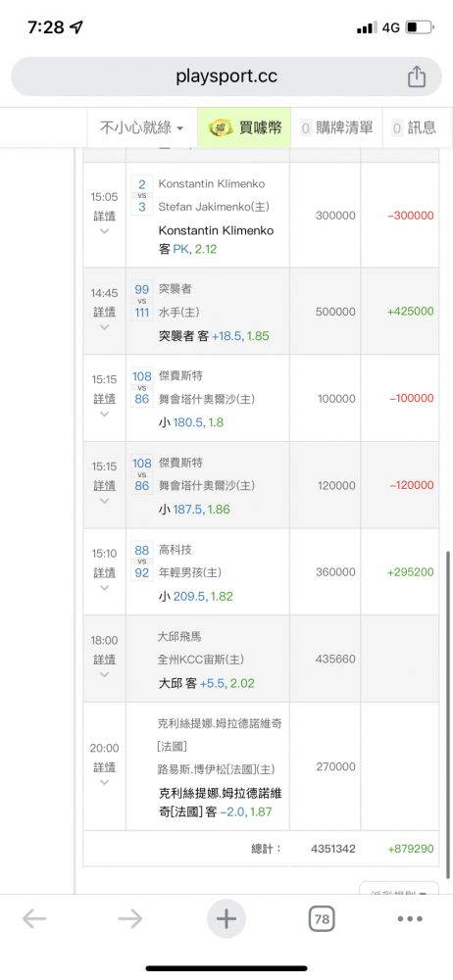Open the 派彩規則 dropdown button
Viewport: 453px width, 980px height.
point(398,889)
